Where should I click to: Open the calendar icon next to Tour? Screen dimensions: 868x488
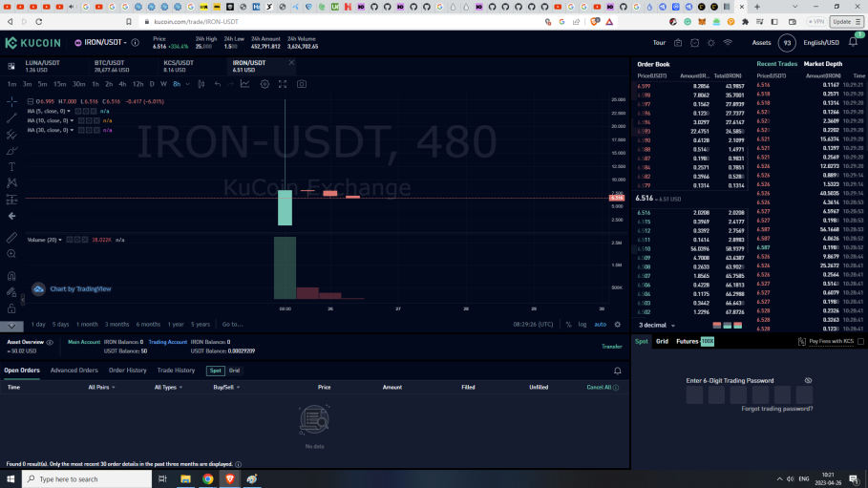678,43
